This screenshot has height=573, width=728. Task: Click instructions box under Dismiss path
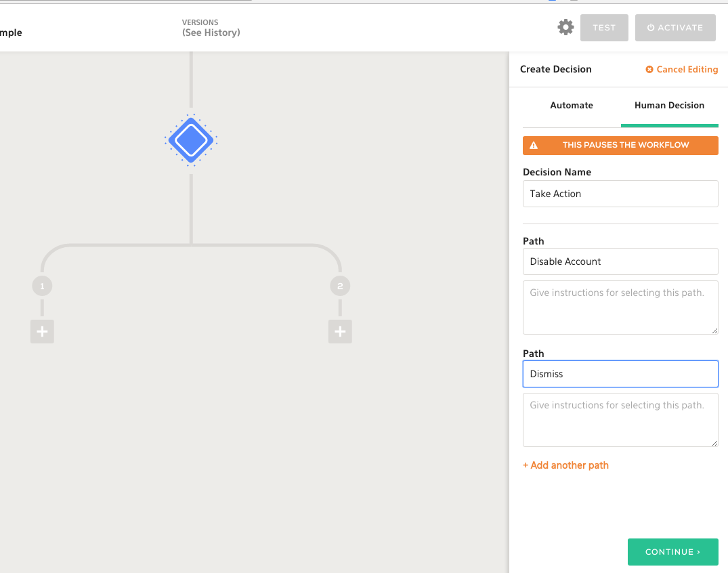click(x=620, y=420)
